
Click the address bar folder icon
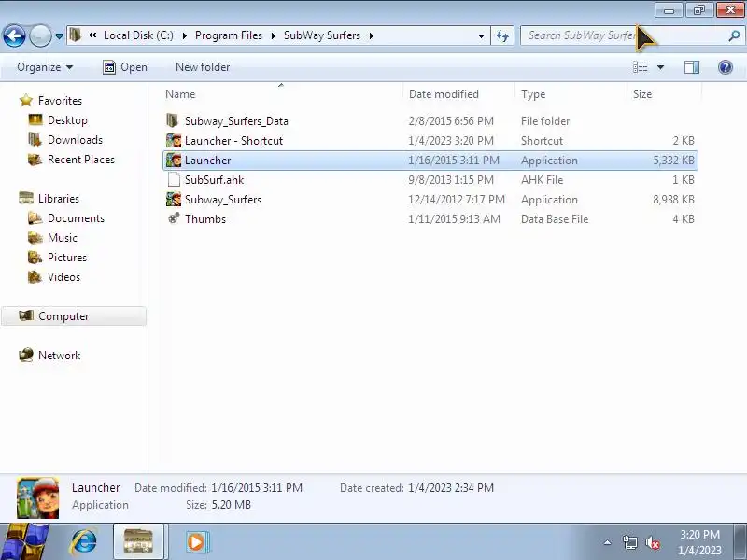[x=76, y=35]
